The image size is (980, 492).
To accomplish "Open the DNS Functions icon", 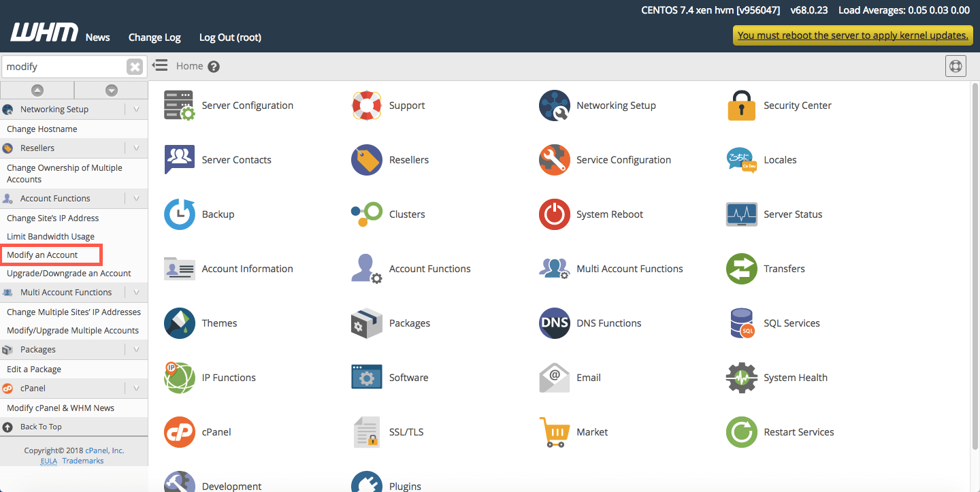I will 555,323.
